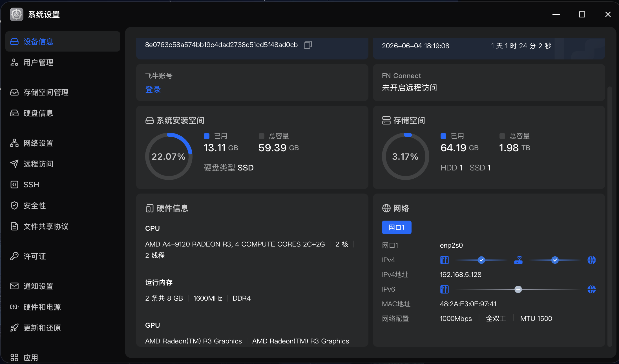
Task: Click the second IPv4 connection checkmark
Action: pos(555,260)
